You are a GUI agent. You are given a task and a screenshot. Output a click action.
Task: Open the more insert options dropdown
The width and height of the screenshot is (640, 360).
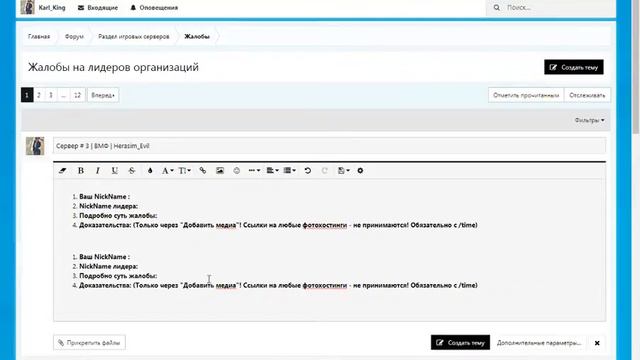pos(254,171)
